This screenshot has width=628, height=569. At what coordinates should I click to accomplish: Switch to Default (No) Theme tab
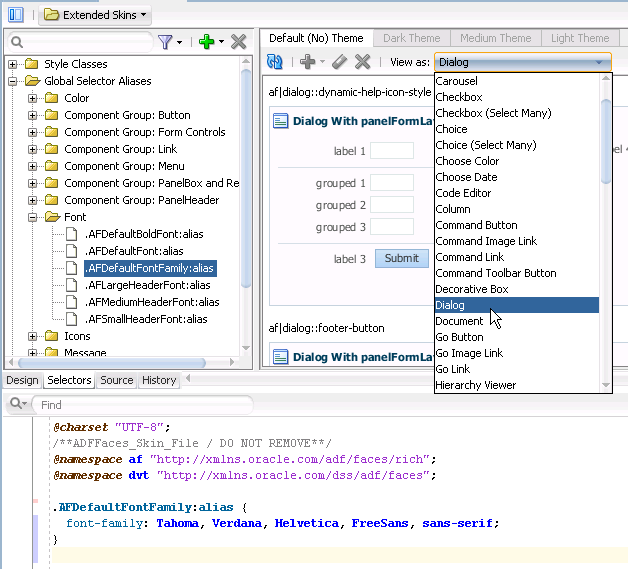(x=316, y=38)
